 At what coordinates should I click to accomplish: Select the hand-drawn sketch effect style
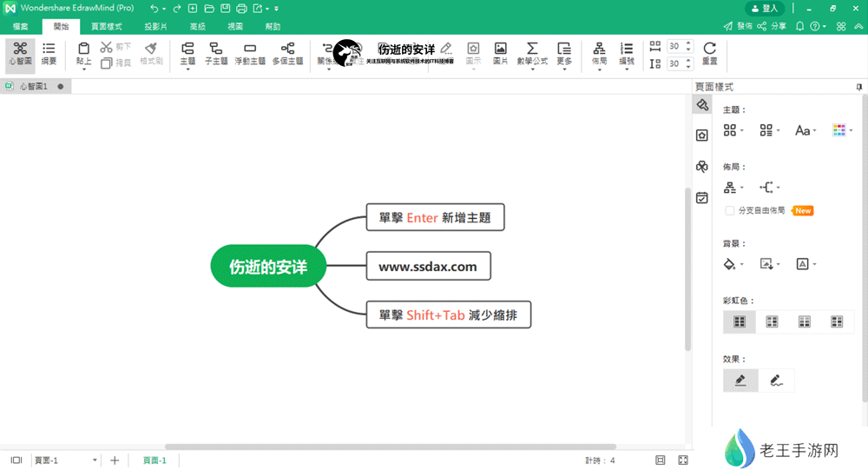777,381
